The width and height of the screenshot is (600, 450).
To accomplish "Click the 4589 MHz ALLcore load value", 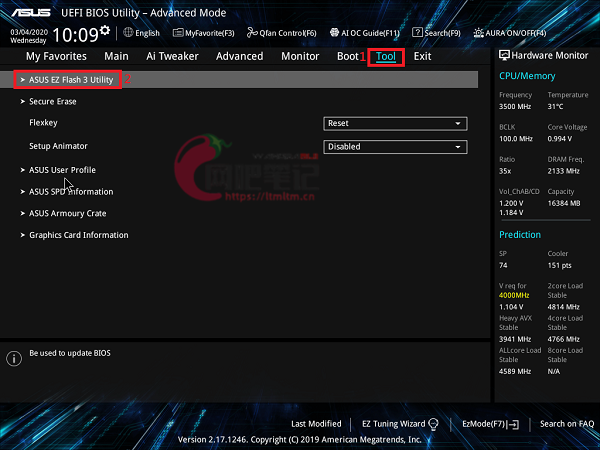I will (515, 371).
